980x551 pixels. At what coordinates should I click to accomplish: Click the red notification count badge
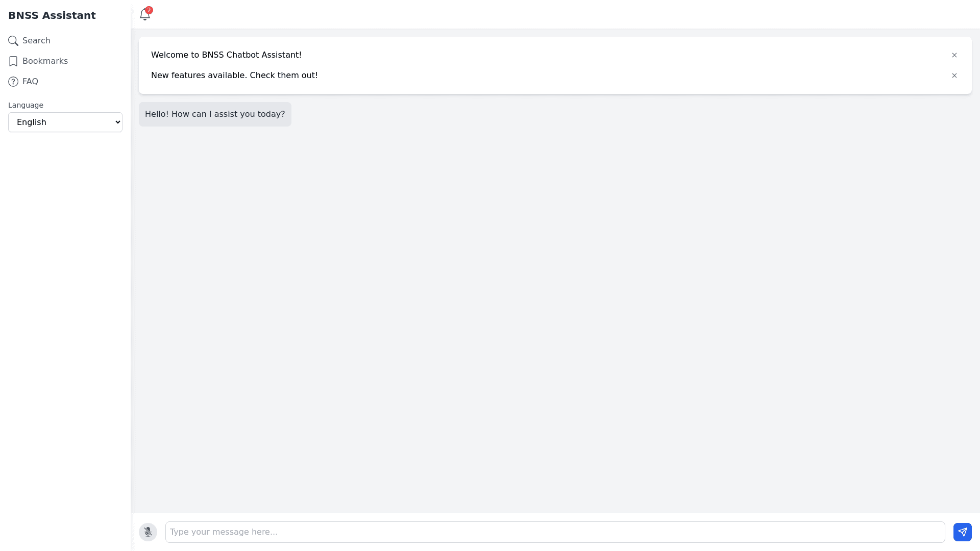click(x=149, y=10)
